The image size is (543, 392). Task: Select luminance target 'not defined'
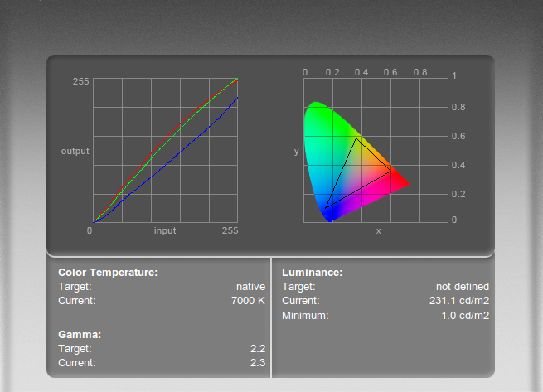(x=463, y=287)
